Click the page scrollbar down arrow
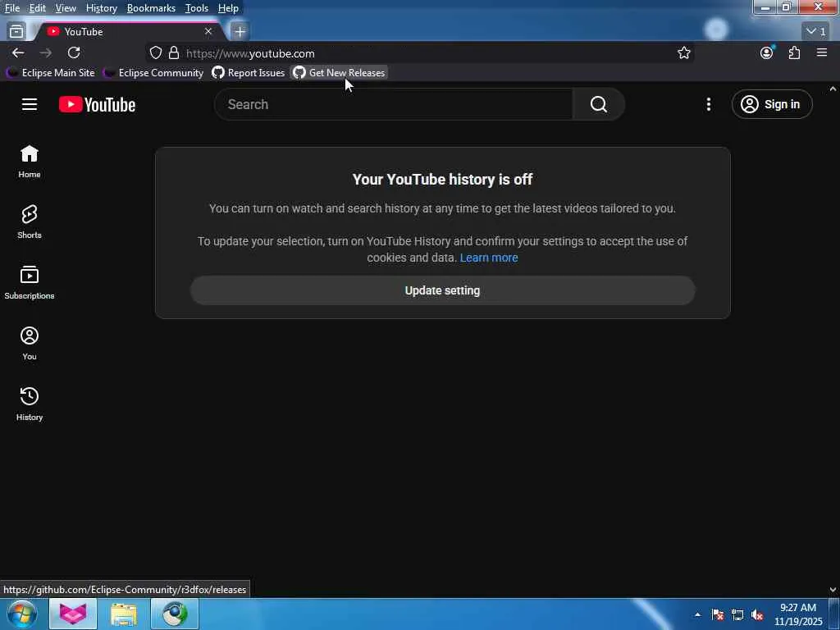The image size is (840, 630). click(x=833, y=590)
